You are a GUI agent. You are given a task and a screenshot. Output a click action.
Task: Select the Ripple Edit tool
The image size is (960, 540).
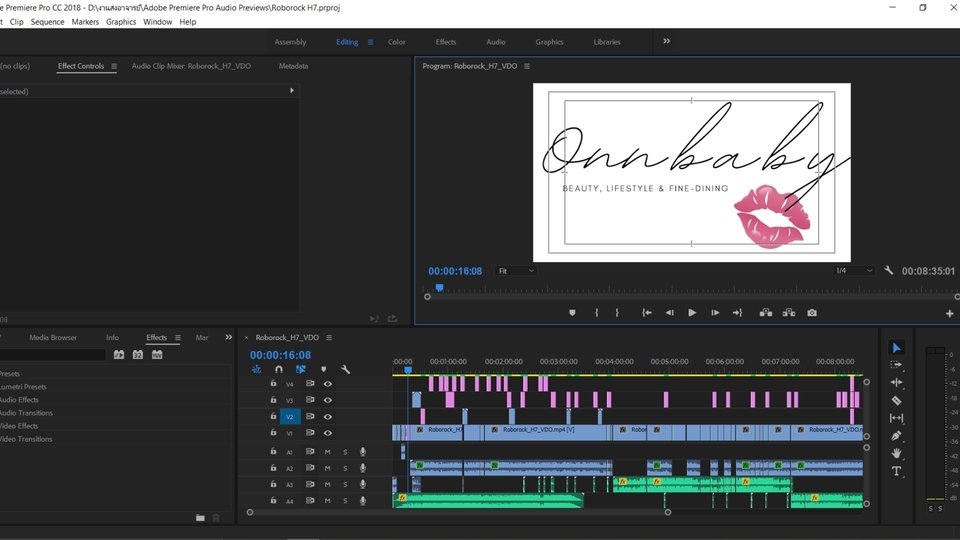tap(896, 383)
